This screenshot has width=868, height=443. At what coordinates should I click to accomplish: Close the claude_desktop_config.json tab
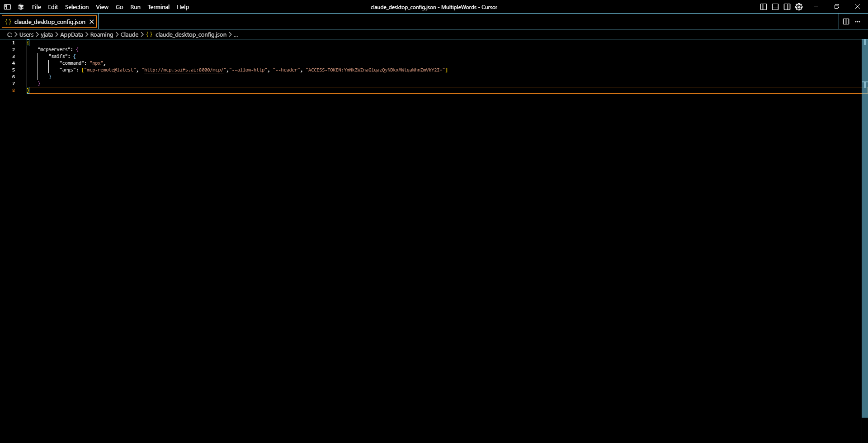tap(92, 22)
